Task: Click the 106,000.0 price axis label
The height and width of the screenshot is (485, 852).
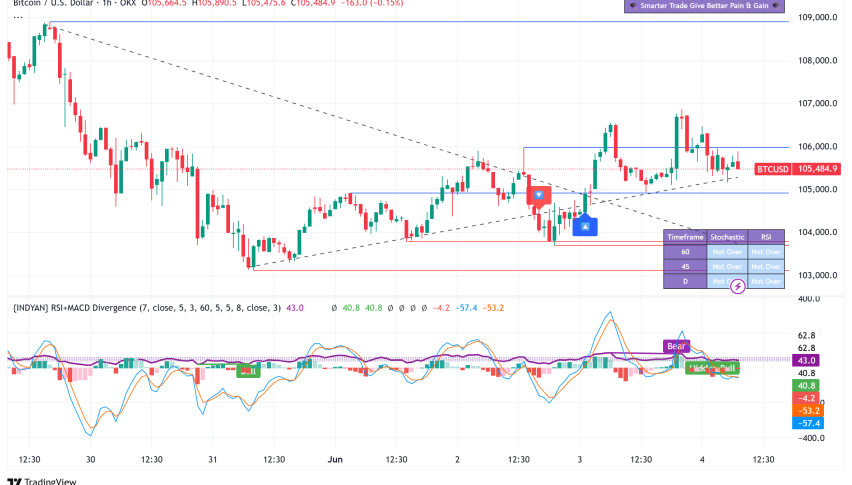Action: pos(817,146)
